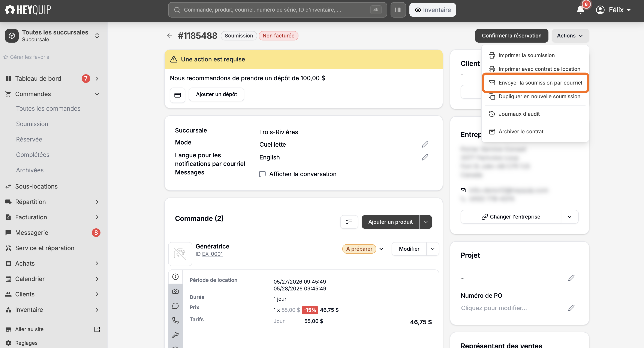Image resolution: width=644 pixels, height=348 pixels.
Task: Select the wrench icon in Génératrice details
Action: point(175,335)
